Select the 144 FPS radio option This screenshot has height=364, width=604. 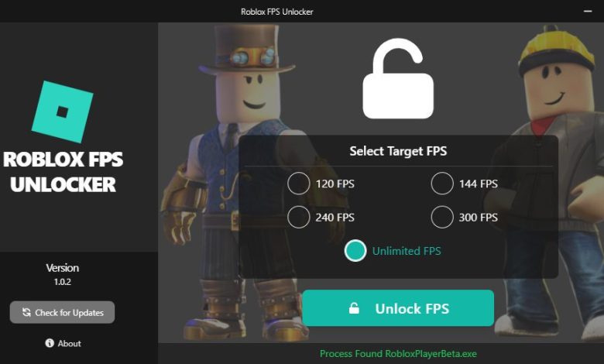pyautogui.click(x=442, y=184)
